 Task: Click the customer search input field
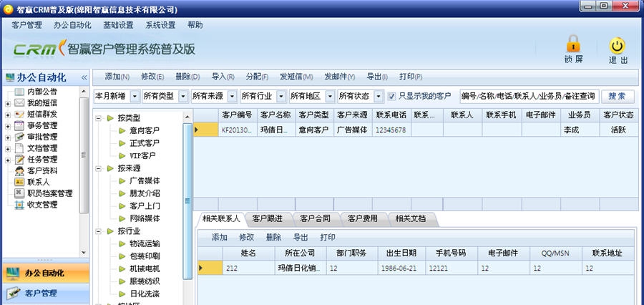coord(528,96)
